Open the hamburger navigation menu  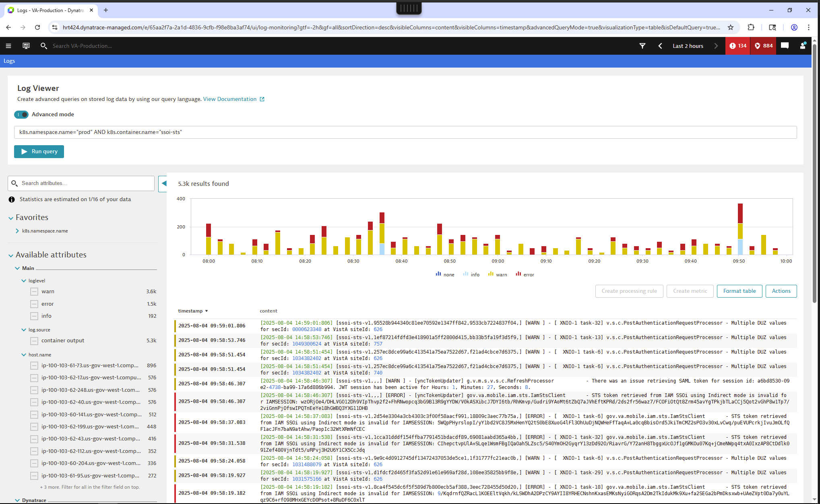pos(8,46)
